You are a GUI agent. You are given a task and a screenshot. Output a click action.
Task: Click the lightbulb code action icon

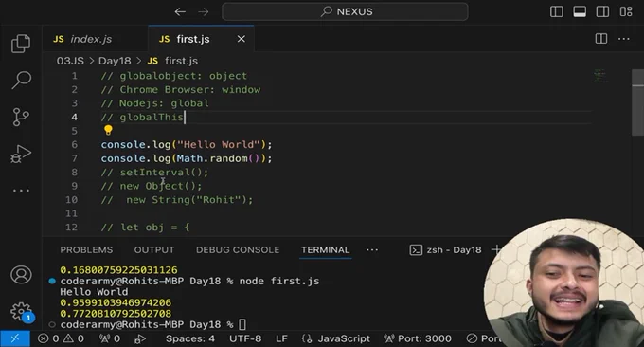click(108, 130)
